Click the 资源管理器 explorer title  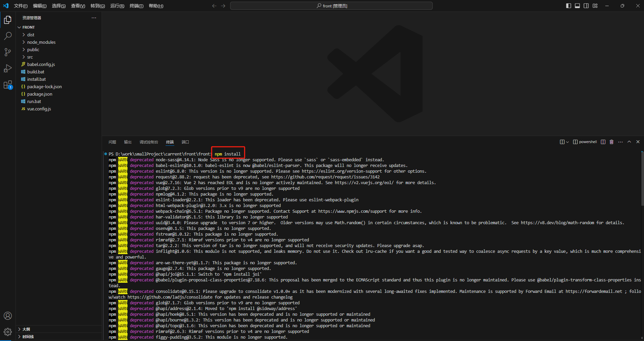pyautogui.click(x=32, y=18)
